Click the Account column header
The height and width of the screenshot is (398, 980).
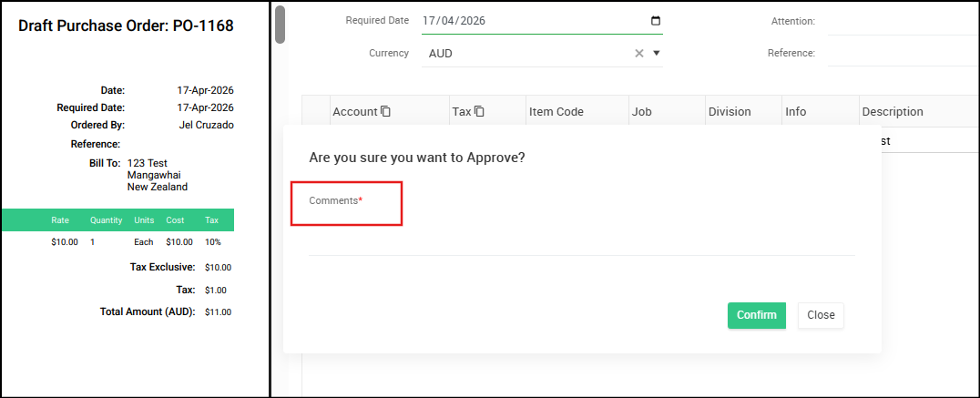point(390,112)
